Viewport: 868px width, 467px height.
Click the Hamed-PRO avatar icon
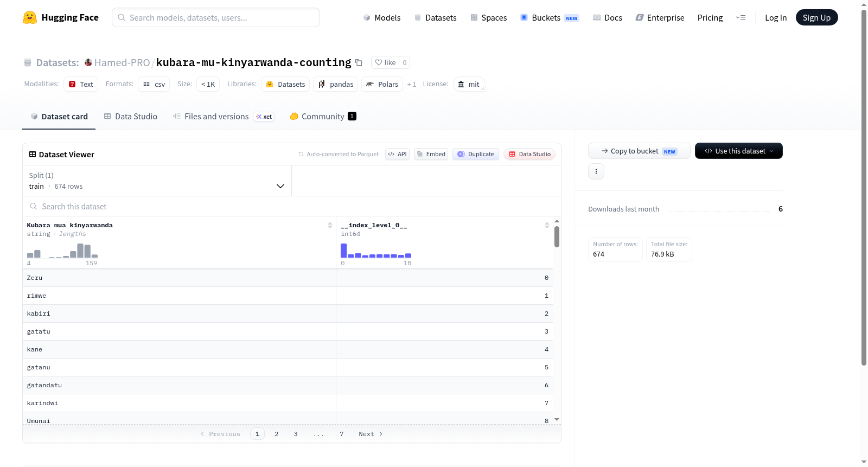coord(88,62)
